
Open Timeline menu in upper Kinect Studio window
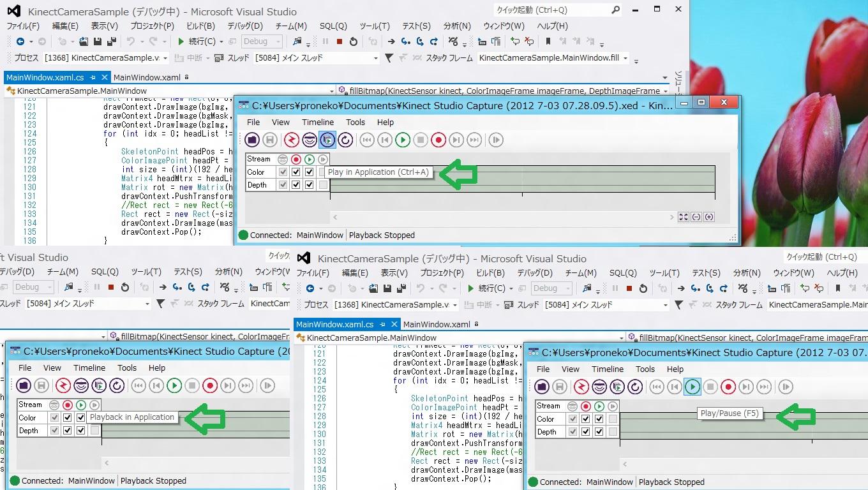[x=318, y=122]
